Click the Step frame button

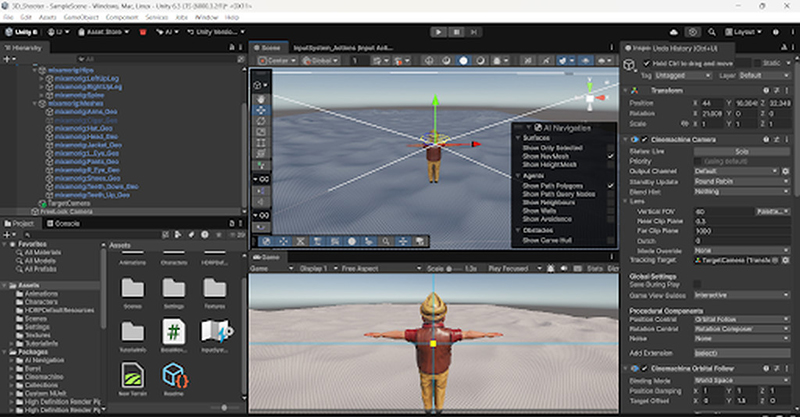[x=474, y=32]
